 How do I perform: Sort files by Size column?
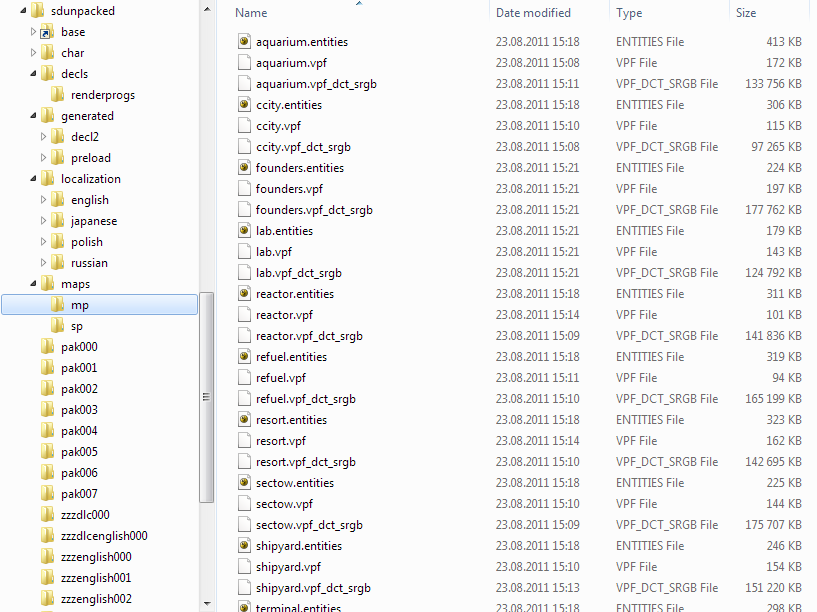click(x=746, y=13)
